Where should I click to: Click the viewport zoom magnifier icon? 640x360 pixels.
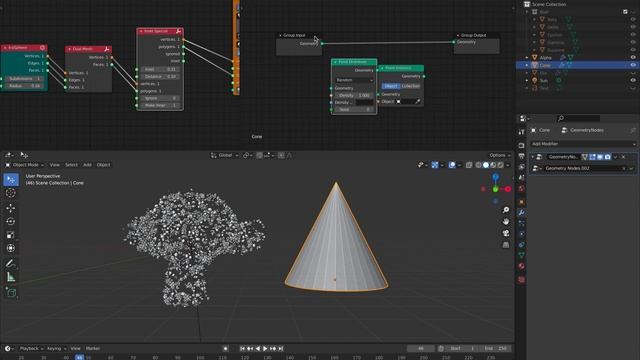pyautogui.click(x=506, y=210)
